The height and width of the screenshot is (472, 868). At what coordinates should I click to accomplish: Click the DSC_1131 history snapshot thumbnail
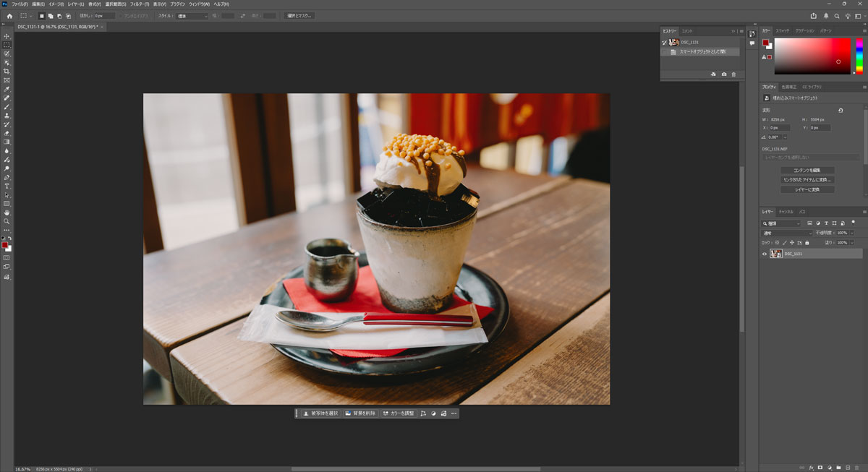point(673,42)
